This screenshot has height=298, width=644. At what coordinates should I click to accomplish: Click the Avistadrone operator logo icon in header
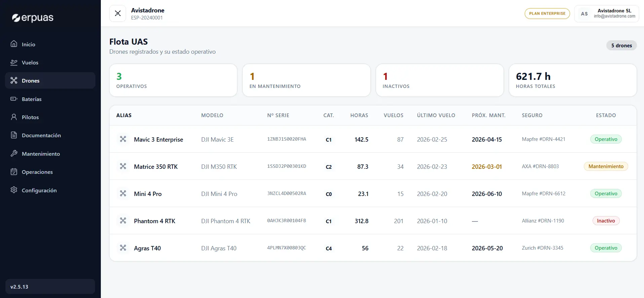point(118,13)
